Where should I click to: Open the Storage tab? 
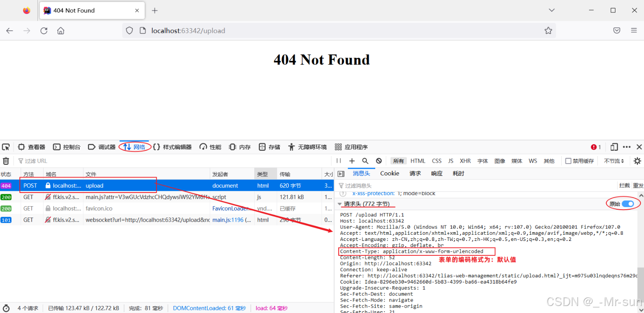tap(270, 147)
